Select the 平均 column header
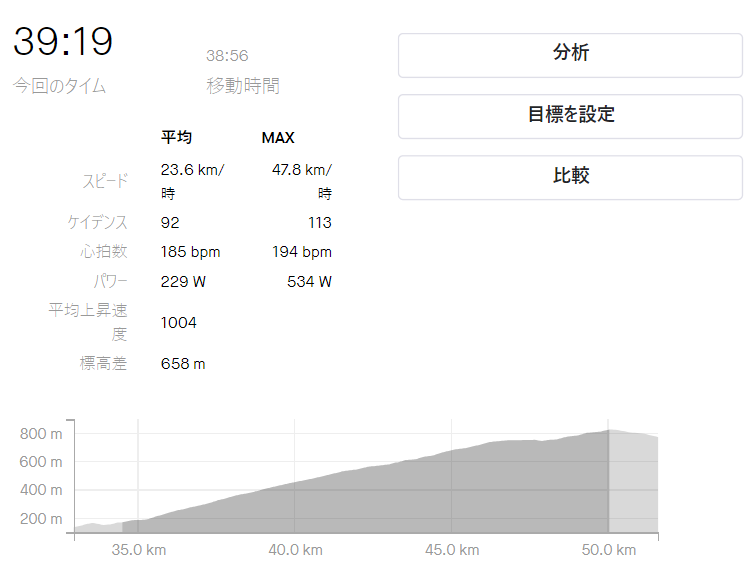756x571 pixels. (176, 137)
